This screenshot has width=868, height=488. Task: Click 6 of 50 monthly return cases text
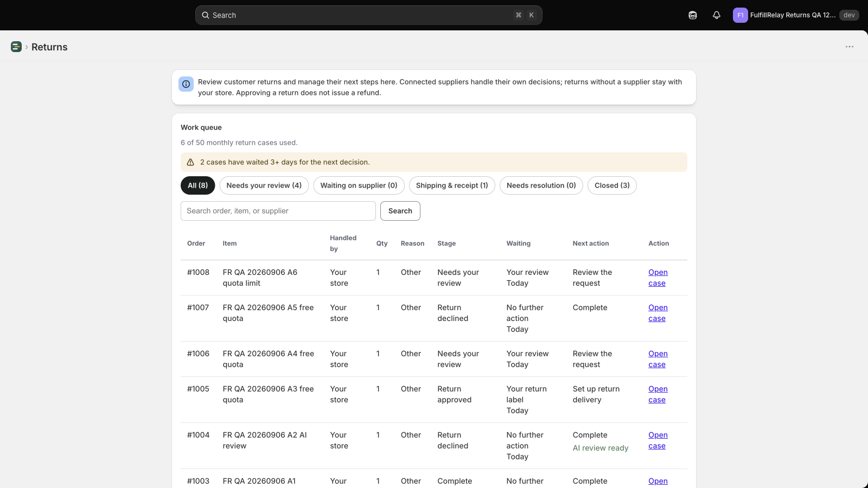click(239, 143)
